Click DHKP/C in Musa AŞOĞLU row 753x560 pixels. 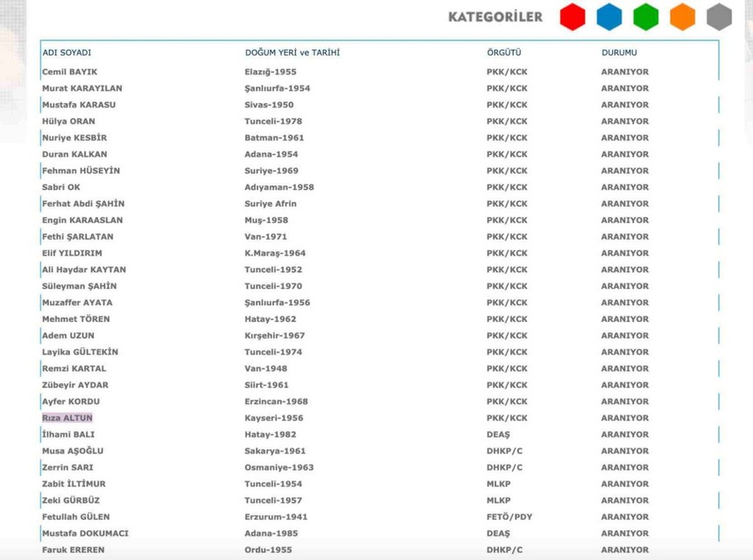pos(504,451)
